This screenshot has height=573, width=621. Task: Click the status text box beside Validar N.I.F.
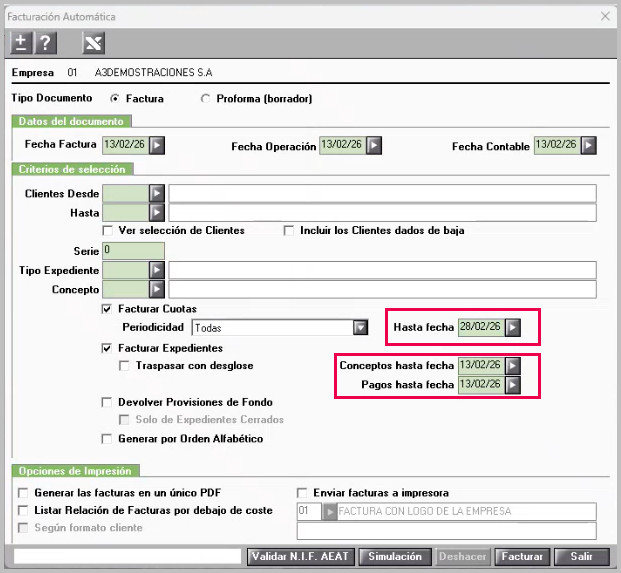pos(128,556)
